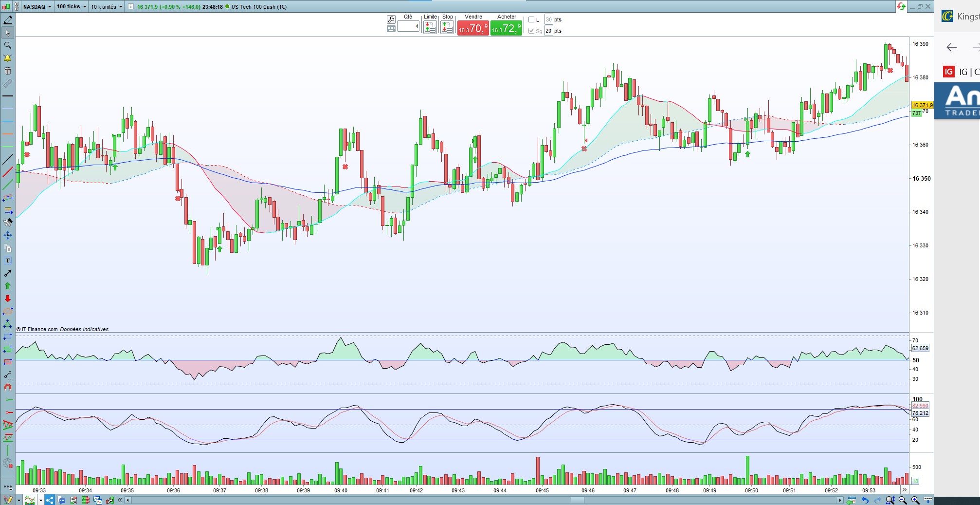
Task: Insert a green up arrow marker
Action: pos(8,286)
